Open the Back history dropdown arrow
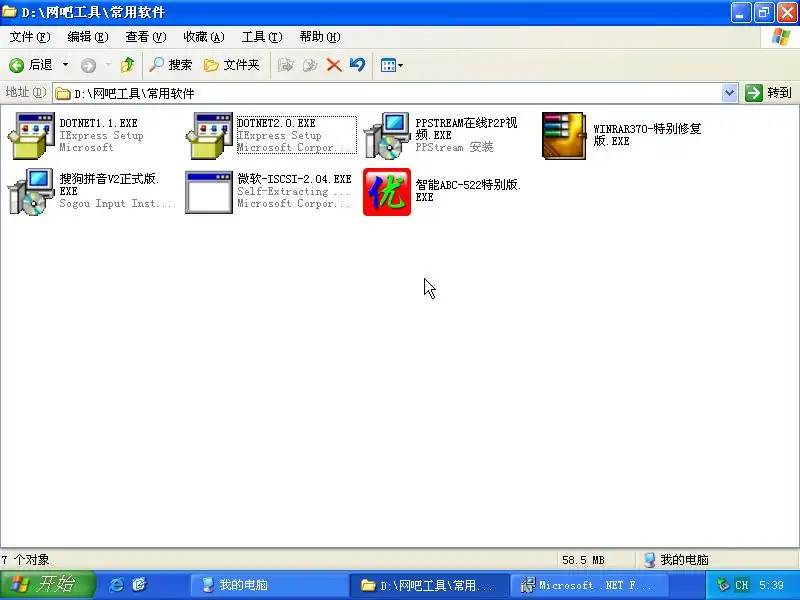 tap(65, 65)
